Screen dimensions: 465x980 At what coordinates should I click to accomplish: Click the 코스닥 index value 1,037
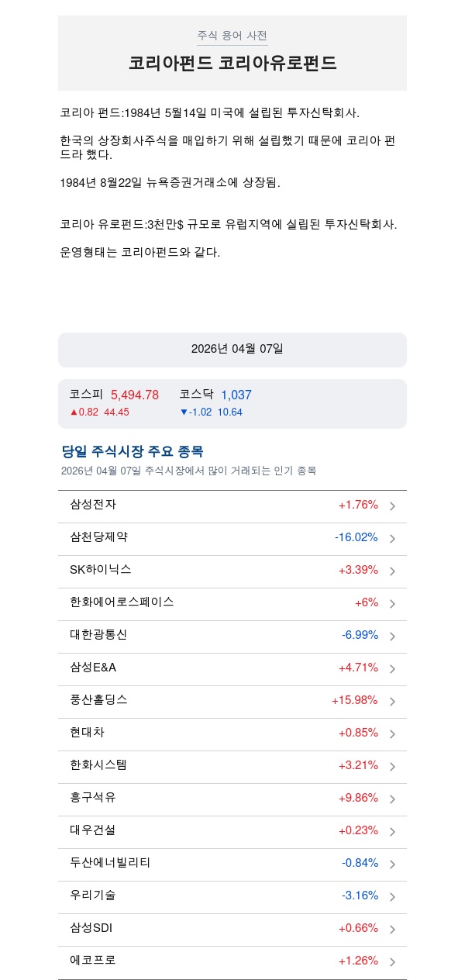click(x=236, y=395)
